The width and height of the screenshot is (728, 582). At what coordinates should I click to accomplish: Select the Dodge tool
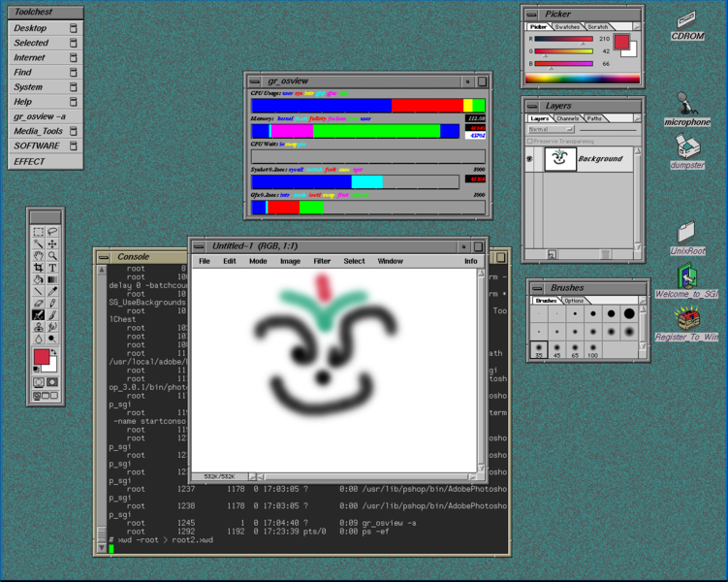pyautogui.click(x=52, y=339)
